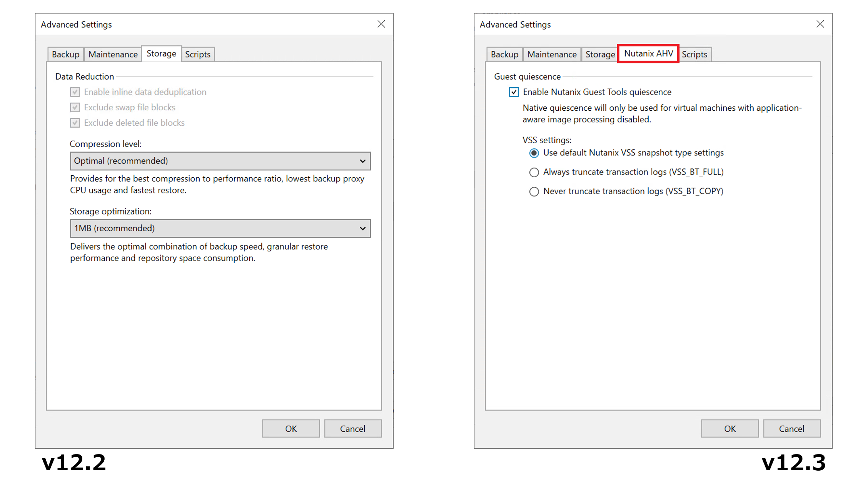Select Use default Nutanix VSS snapshot type settings

pos(534,153)
